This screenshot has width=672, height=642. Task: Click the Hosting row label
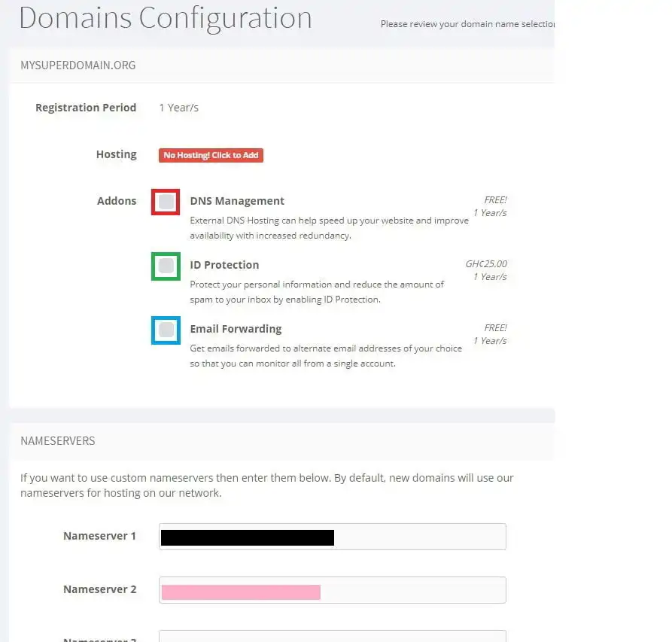click(x=117, y=154)
